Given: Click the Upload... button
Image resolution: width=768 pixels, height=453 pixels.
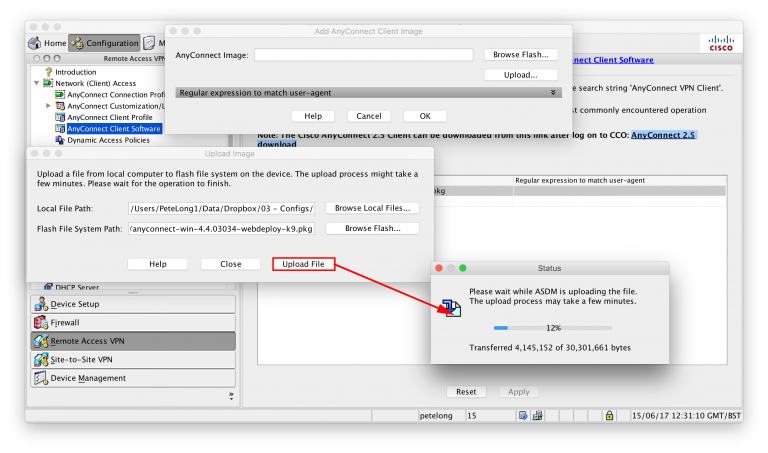Looking at the screenshot, I should [521, 75].
